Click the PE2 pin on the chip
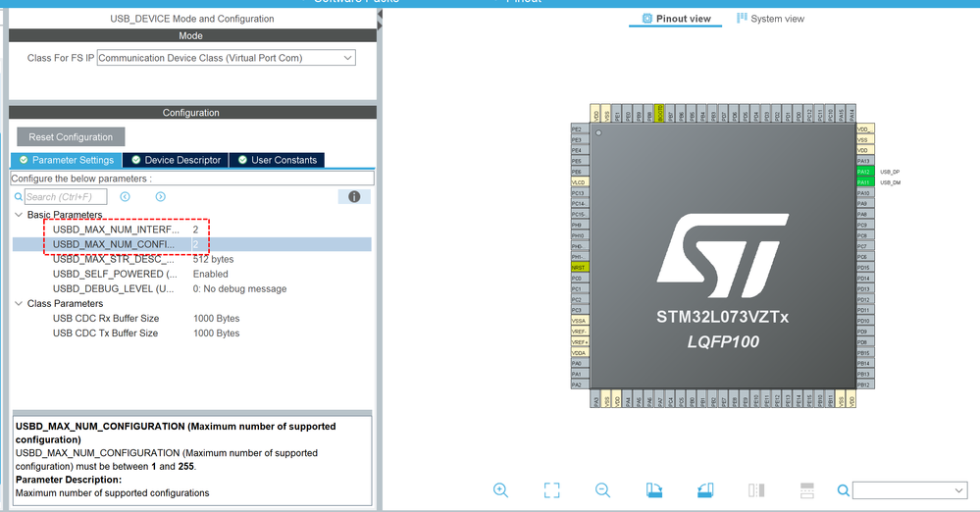Image resolution: width=980 pixels, height=512 pixels. click(580, 128)
